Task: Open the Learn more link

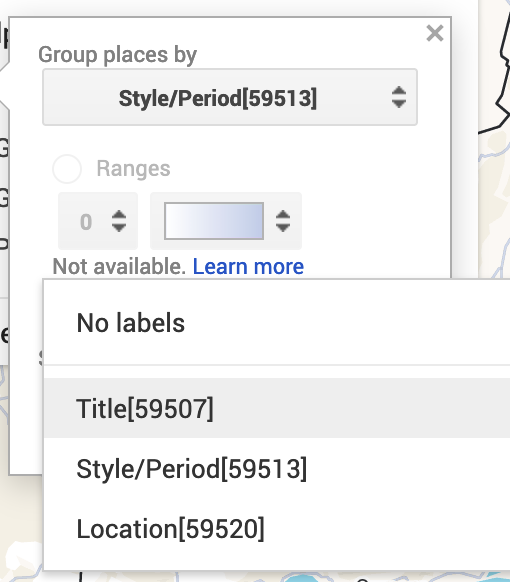Action: coord(248,267)
